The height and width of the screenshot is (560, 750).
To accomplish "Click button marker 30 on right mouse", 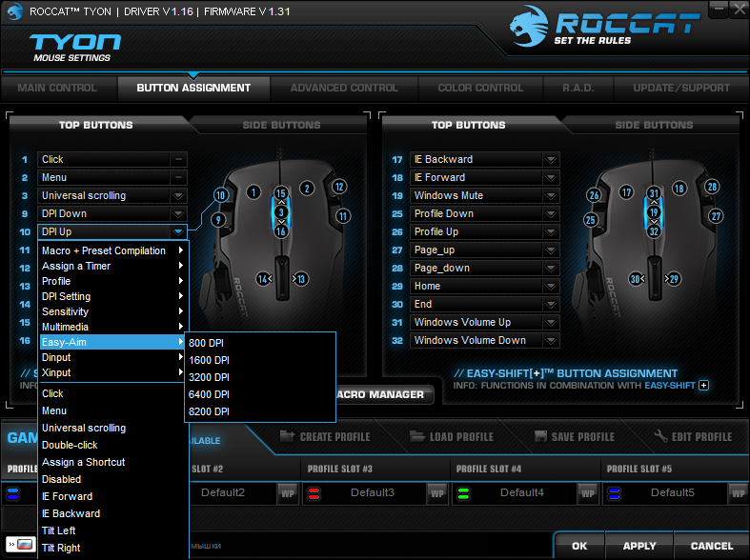I will tap(637, 279).
